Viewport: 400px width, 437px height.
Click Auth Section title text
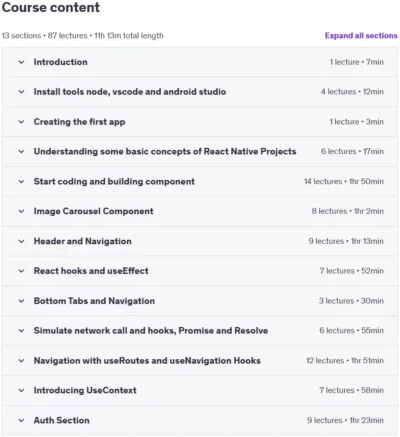tap(61, 420)
